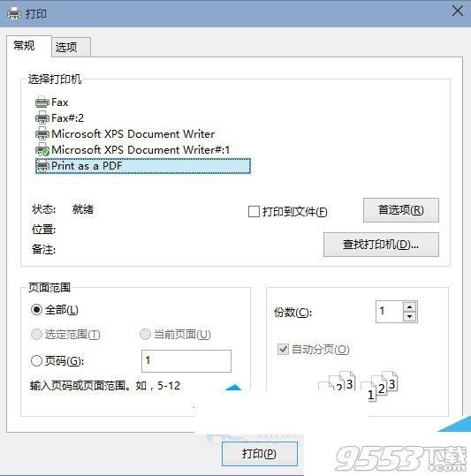The image size is (471, 476).
Task: Increase copies with the up arrow
Action: click(410, 307)
